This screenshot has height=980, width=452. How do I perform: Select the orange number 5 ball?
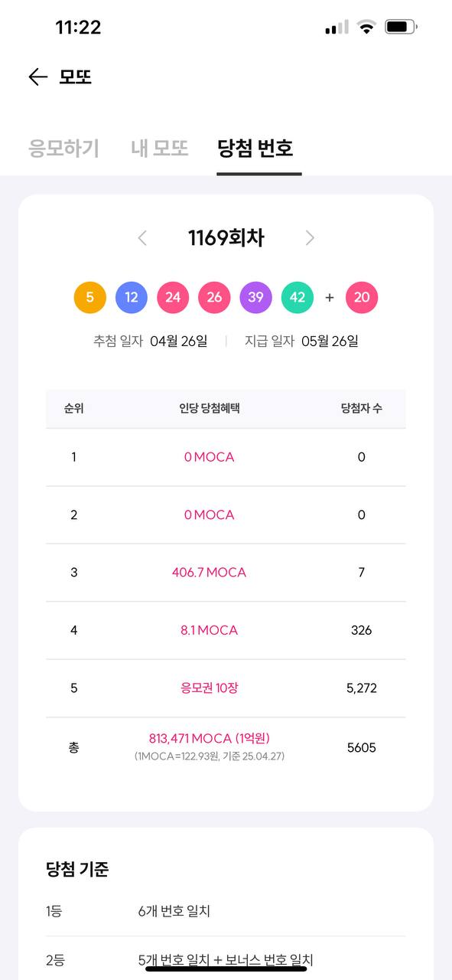coord(90,298)
